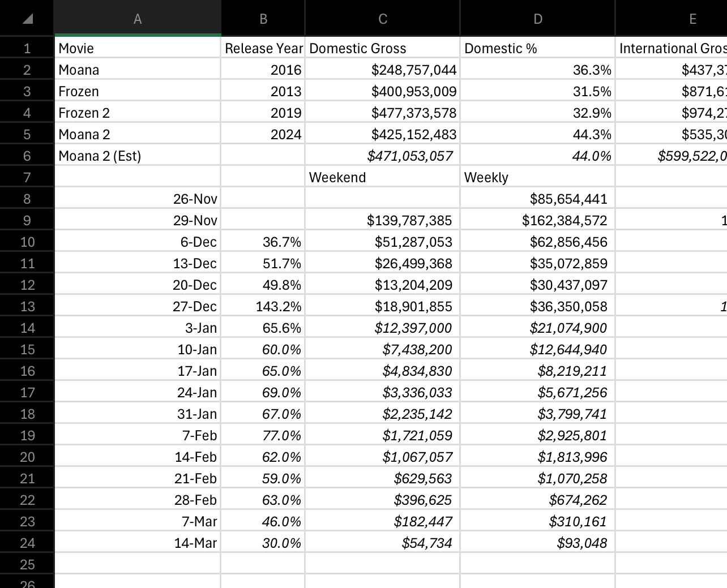This screenshot has height=588, width=727.
Task: Click release year 2024 cell
Action: (x=263, y=134)
